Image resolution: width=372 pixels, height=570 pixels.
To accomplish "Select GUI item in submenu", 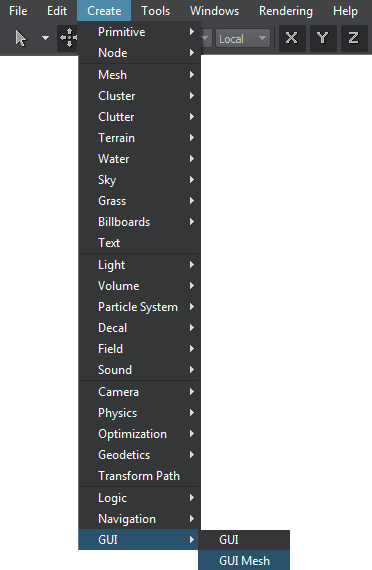I will (x=244, y=540).
